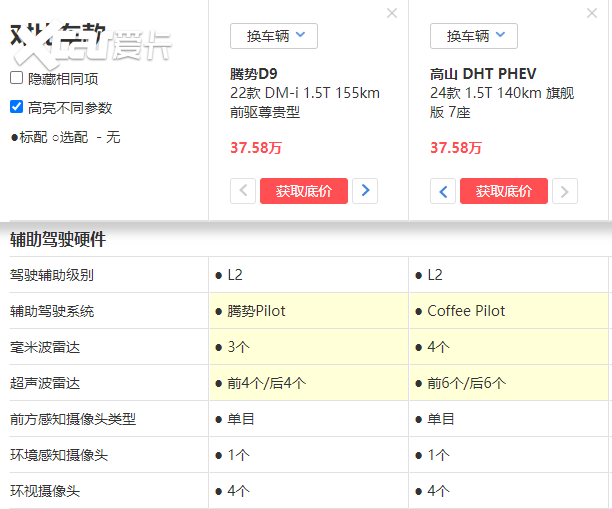This screenshot has width=612, height=509.
Task: Open 24款 1.5T 140km 旗舰版 7座 trim link
Action: click(502, 103)
